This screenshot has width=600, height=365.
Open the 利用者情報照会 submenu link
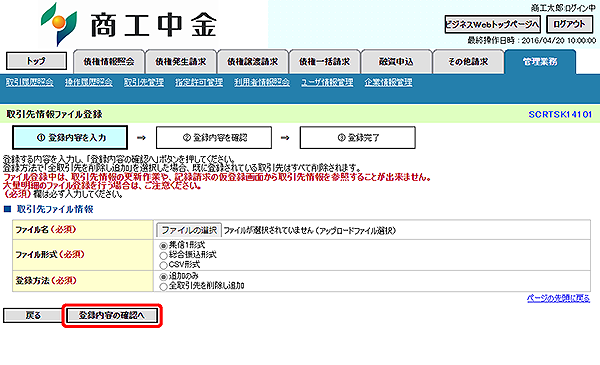(262, 82)
